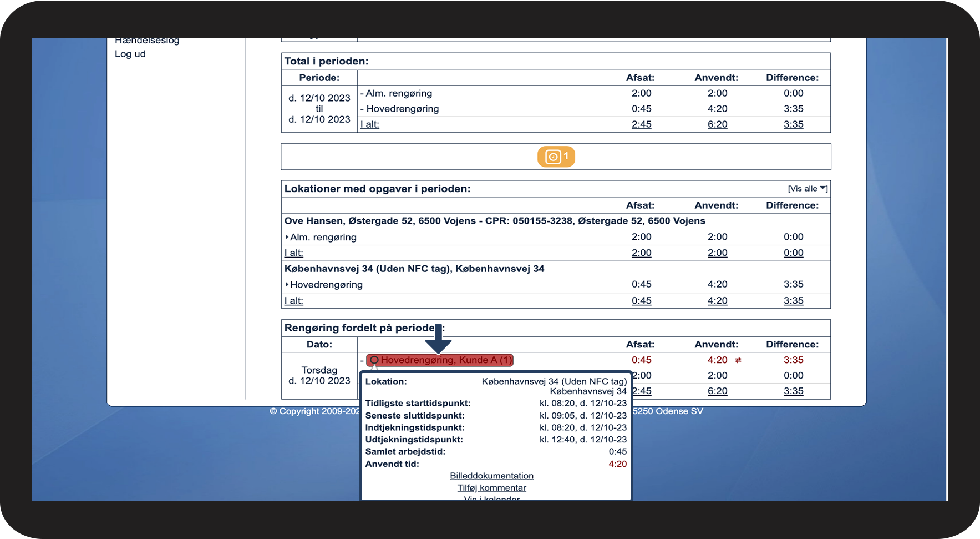Click the red Hovedrengøring, Kunde A task badge
The height and width of the screenshot is (539, 980).
tap(440, 360)
